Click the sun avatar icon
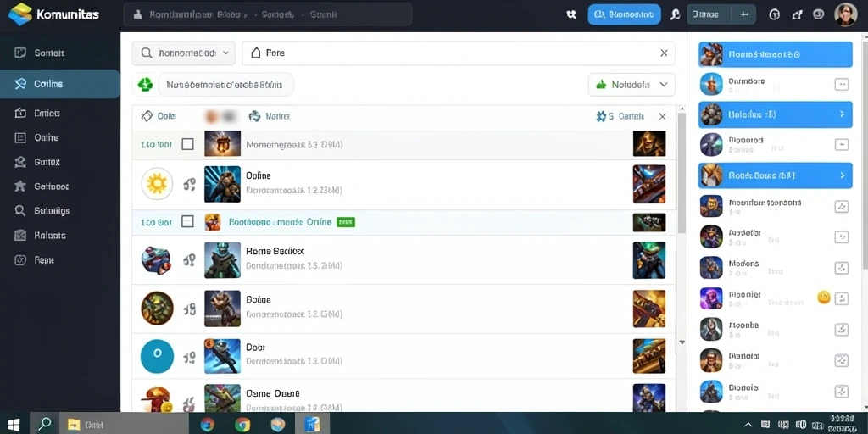Viewport: 868px width, 434px height. (157, 184)
